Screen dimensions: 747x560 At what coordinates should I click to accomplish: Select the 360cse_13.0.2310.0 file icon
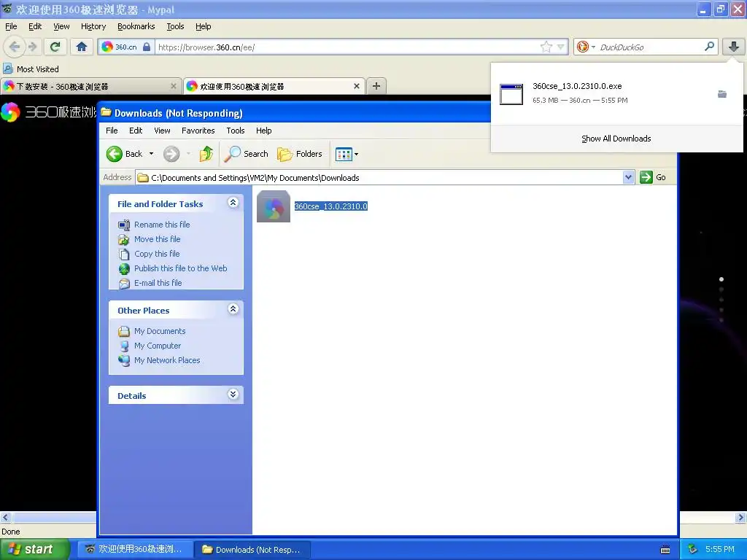pos(274,206)
